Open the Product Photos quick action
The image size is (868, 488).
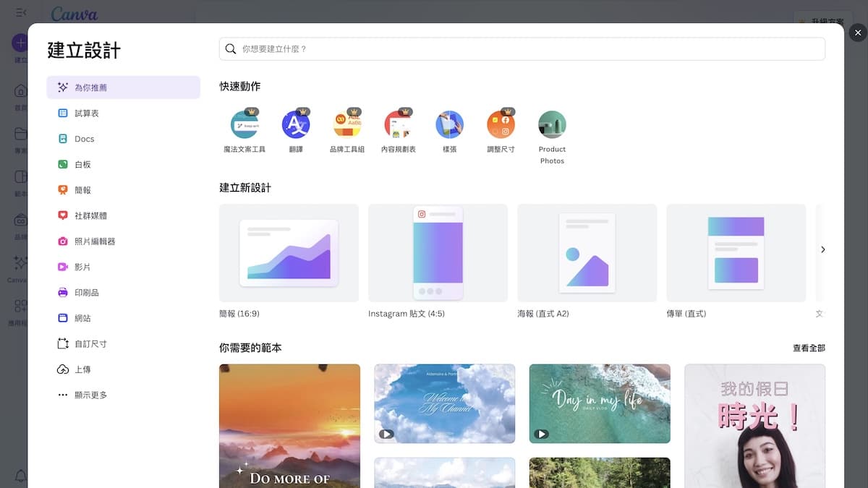coord(552,137)
